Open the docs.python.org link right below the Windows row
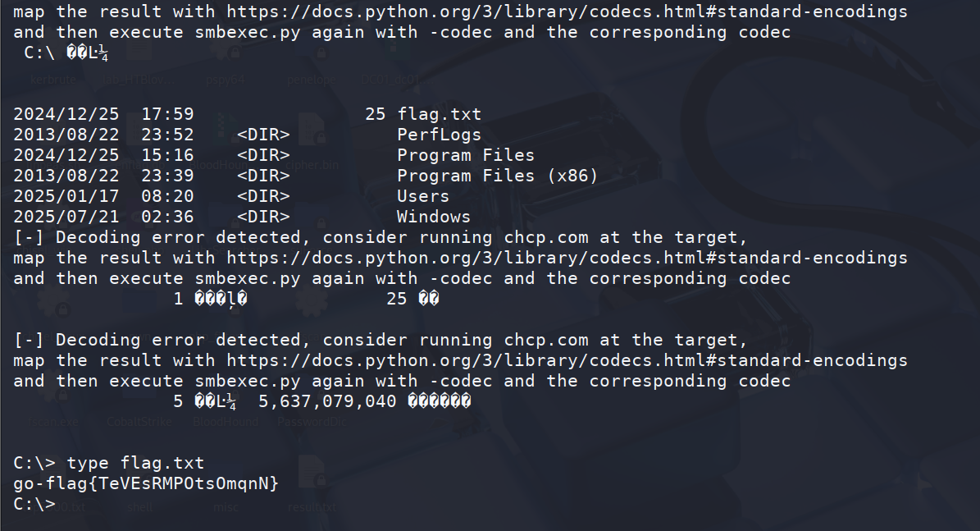 click(x=567, y=259)
